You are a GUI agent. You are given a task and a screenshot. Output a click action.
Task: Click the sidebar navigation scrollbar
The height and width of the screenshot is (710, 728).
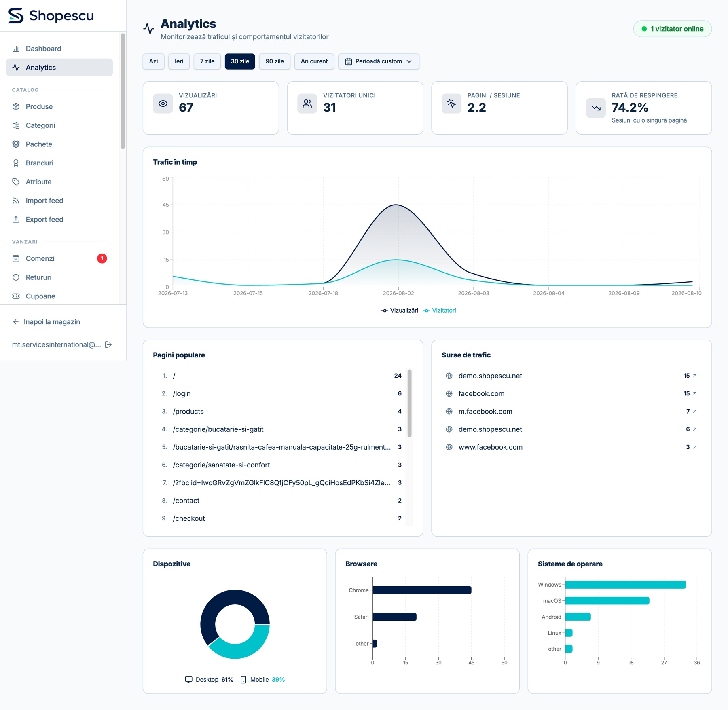(123, 91)
